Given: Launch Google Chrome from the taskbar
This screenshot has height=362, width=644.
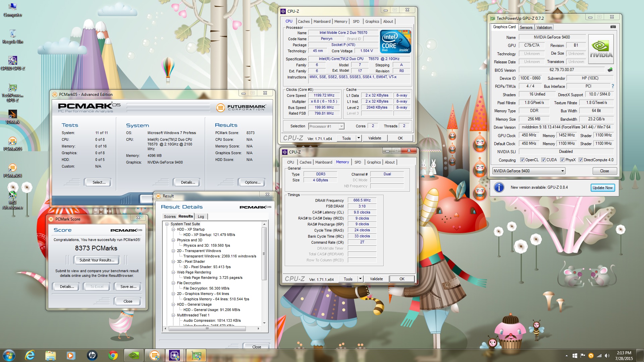Looking at the screenshot, I should point(113,355).
